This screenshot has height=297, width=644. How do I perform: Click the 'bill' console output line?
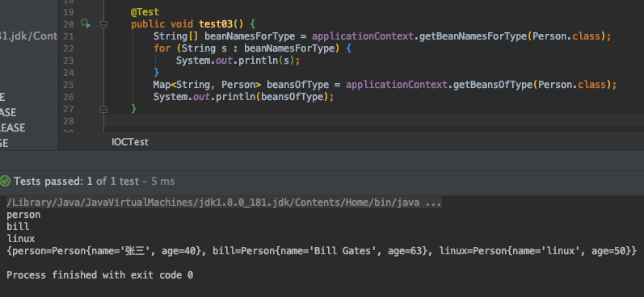tap(18, 227)
